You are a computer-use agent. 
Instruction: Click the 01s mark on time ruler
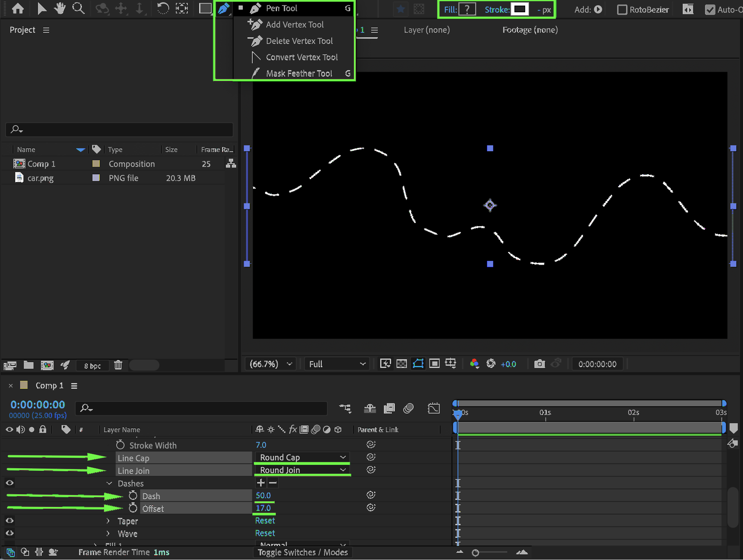(x=545, y=412)
